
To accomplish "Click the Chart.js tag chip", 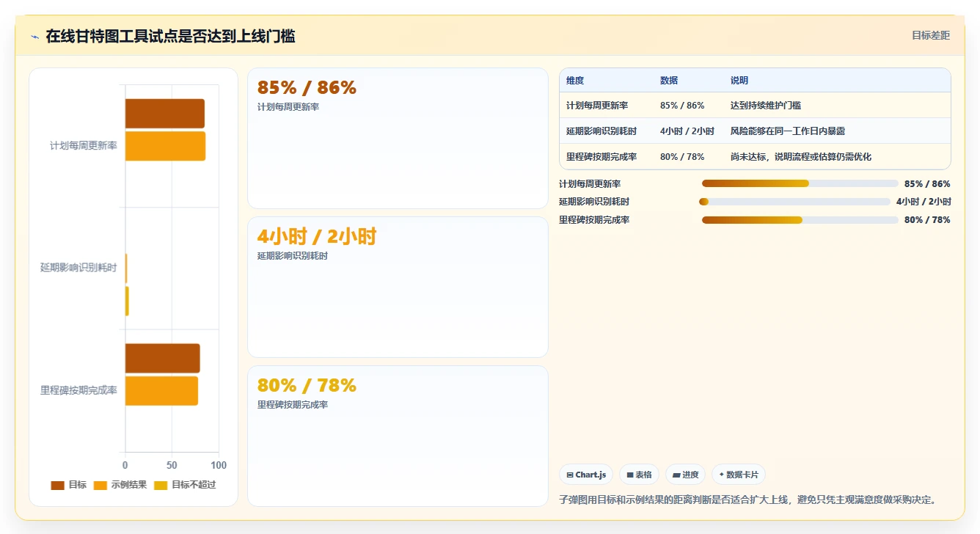I will point(587,475).
